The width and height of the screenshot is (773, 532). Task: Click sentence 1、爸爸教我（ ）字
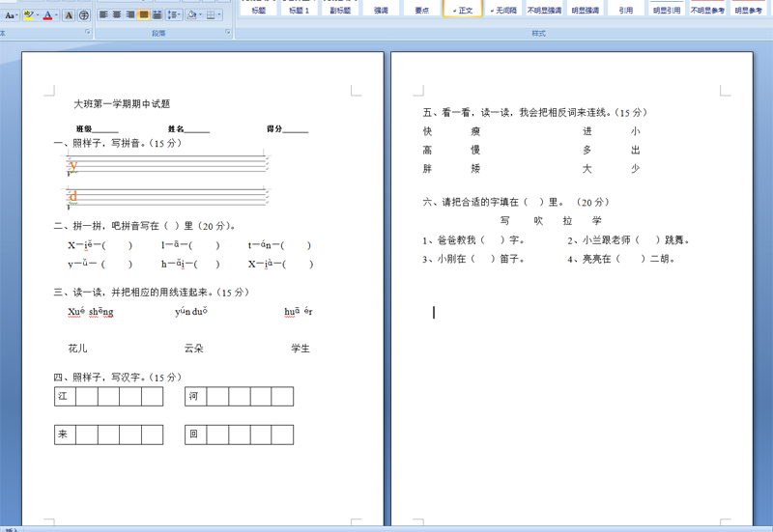[473, 240]
